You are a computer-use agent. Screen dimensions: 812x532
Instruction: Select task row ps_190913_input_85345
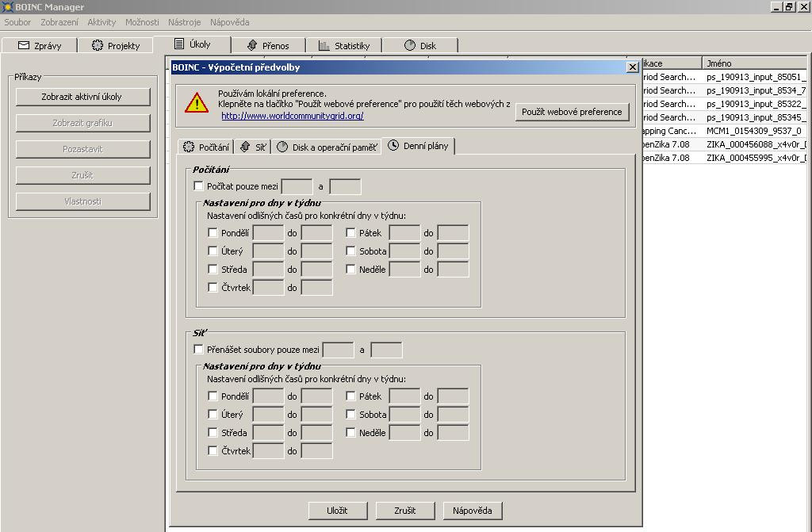(725, 117)
